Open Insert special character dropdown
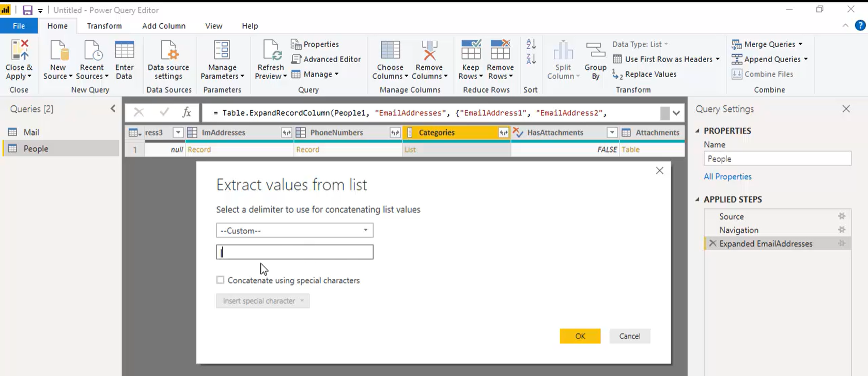Viewport: 868px width, 376px height. [x=263, y=301]
